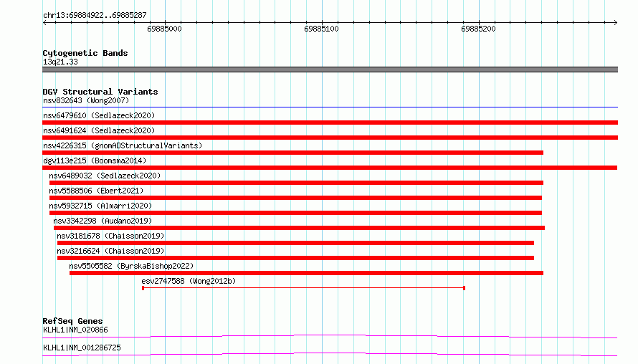Screen dimensions: 638x364
Task: Open gene KLHL1|NM_001286725 label
Action: click(82, 348)
